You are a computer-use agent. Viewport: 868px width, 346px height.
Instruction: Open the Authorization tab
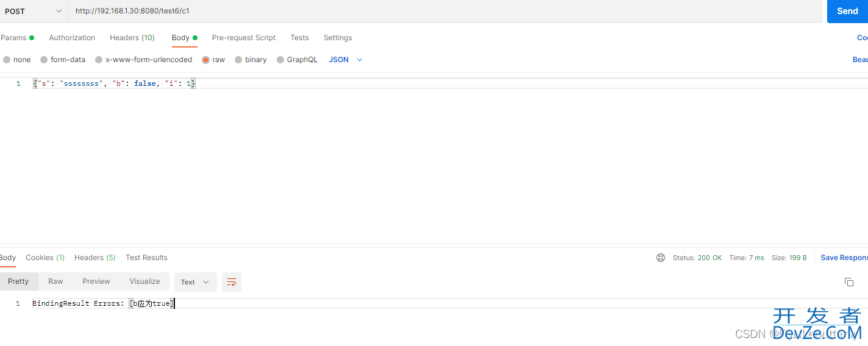(72, 38)
